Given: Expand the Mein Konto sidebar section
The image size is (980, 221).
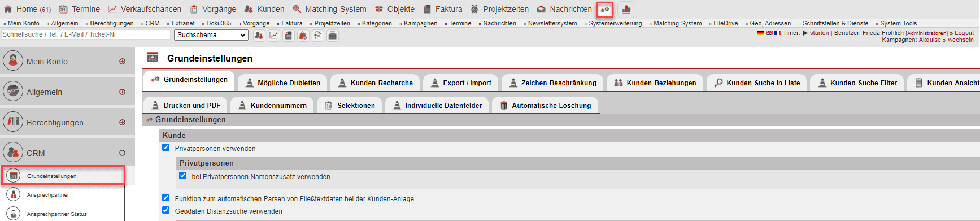Looking at the screenshot, I should click(122, 62).
